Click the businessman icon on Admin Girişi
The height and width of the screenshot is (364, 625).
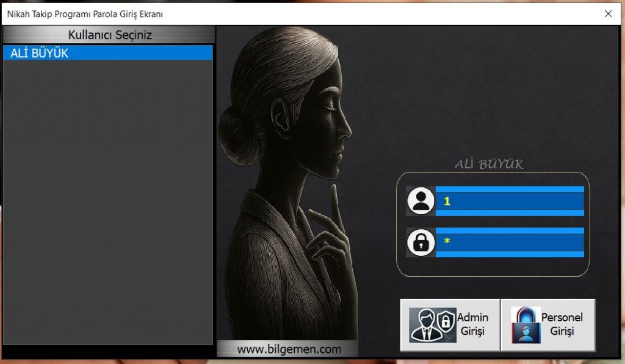pos(432,325)
